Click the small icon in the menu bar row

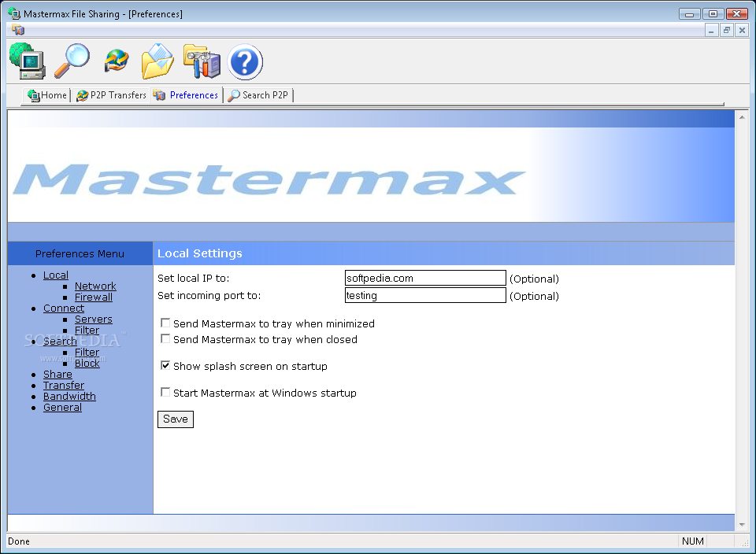(x=18, y=30)
